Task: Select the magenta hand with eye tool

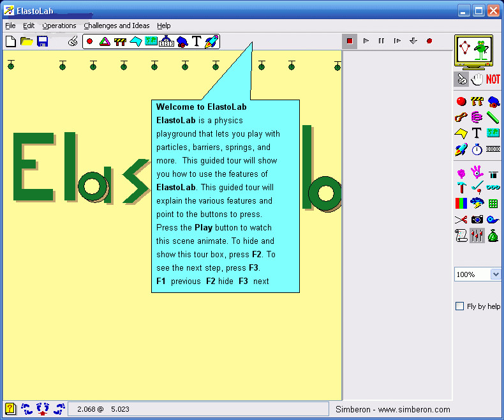Action: (x=477, y=172)
